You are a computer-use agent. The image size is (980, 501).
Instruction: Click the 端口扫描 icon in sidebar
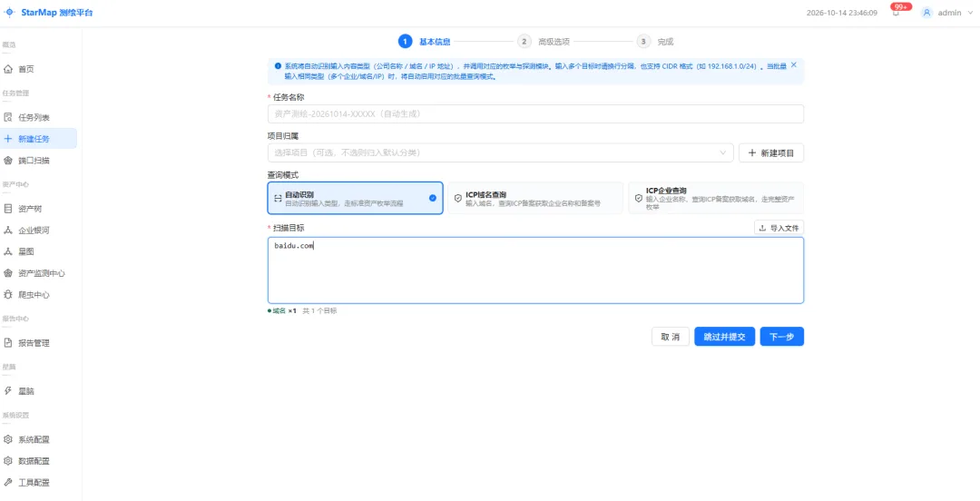pyautogui.click(x=8, y=160)
